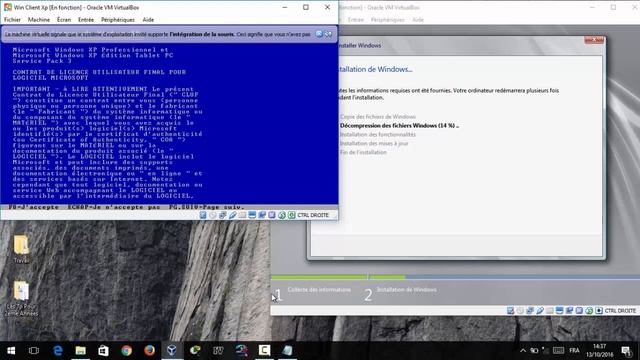Screen dimensions: 640x360
Task: Open the Action Center notifications
Action: pos(626,351)
